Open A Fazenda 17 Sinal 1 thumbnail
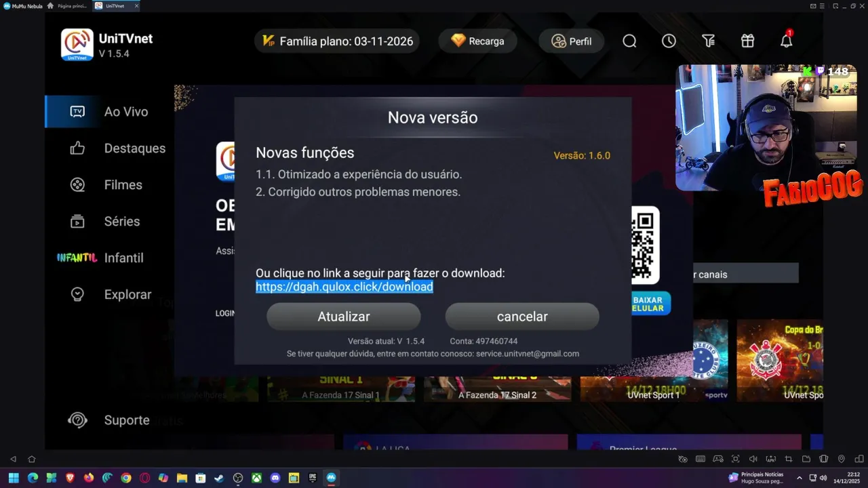The width and height of the screenshot is (868, 488). (x=340, y=388)
